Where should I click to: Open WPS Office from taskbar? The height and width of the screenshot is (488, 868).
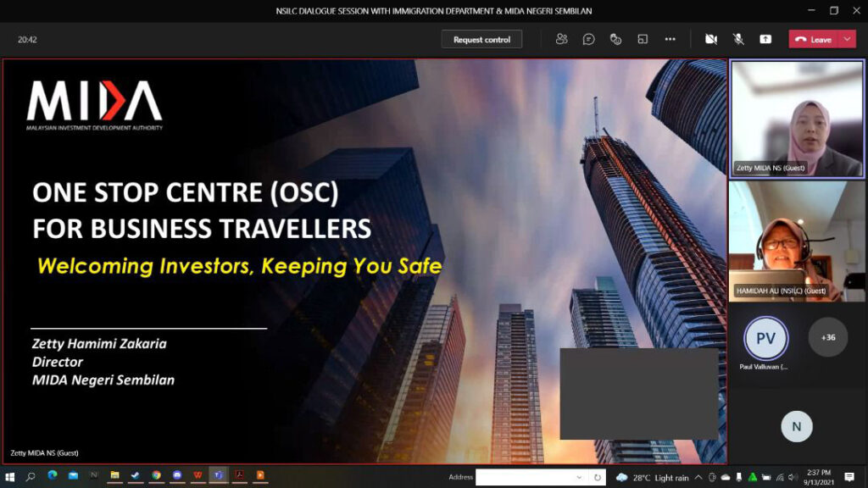[198, 475]
